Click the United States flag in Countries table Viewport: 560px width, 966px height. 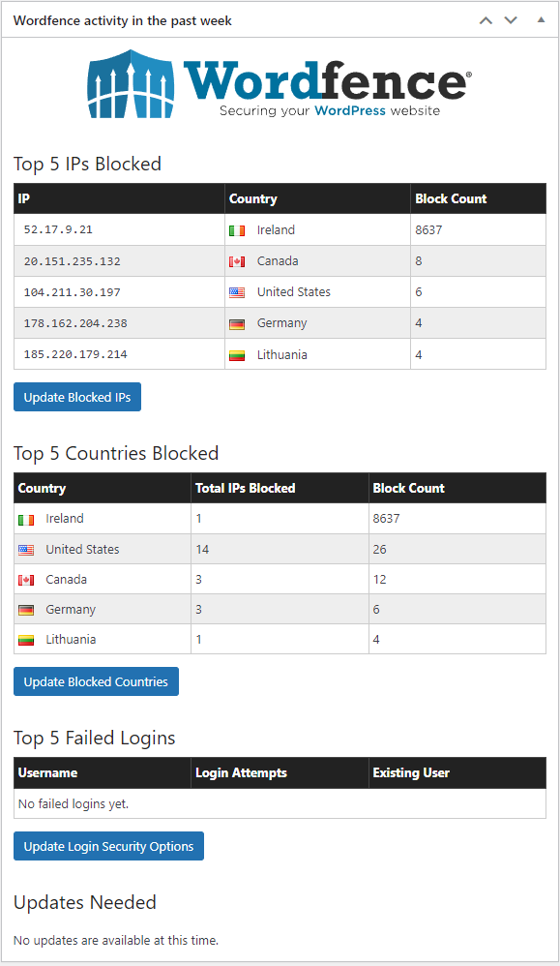[x=26, y=550]
